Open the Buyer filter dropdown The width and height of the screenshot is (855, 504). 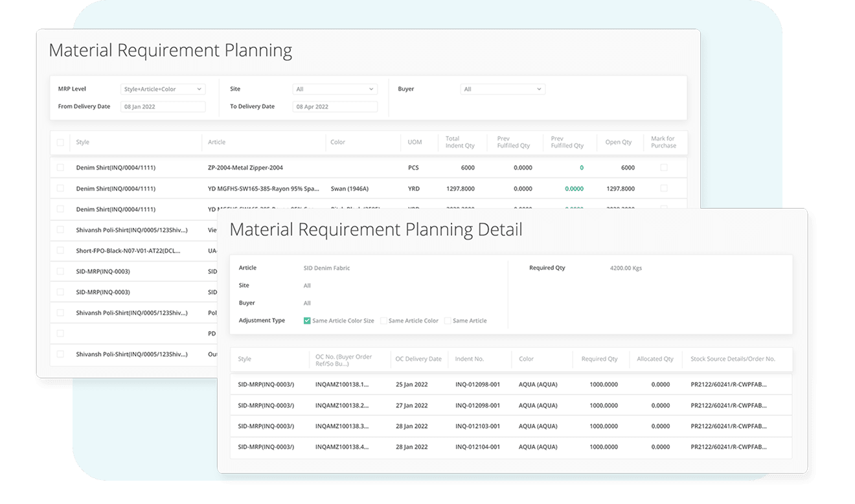503,89
